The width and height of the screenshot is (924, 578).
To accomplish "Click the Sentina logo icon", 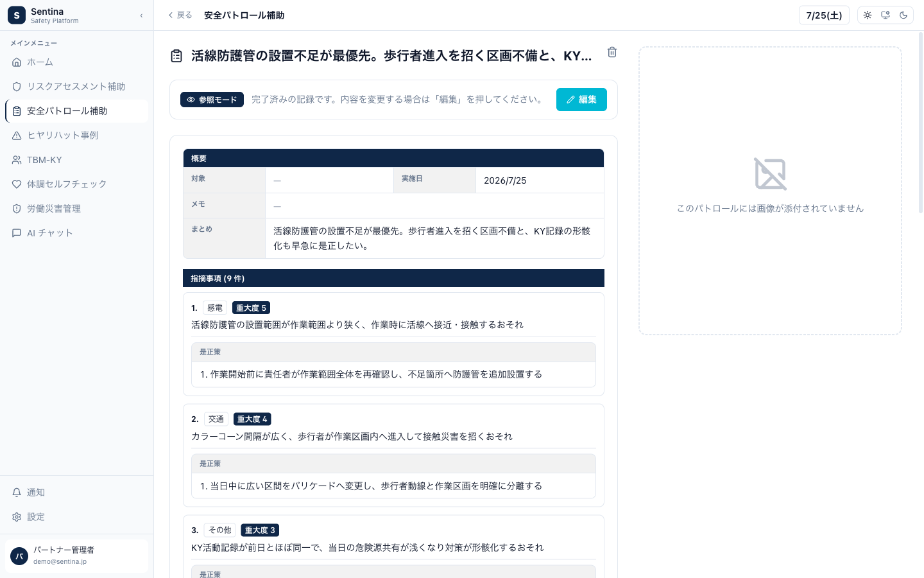I will (x=17, y=15).
